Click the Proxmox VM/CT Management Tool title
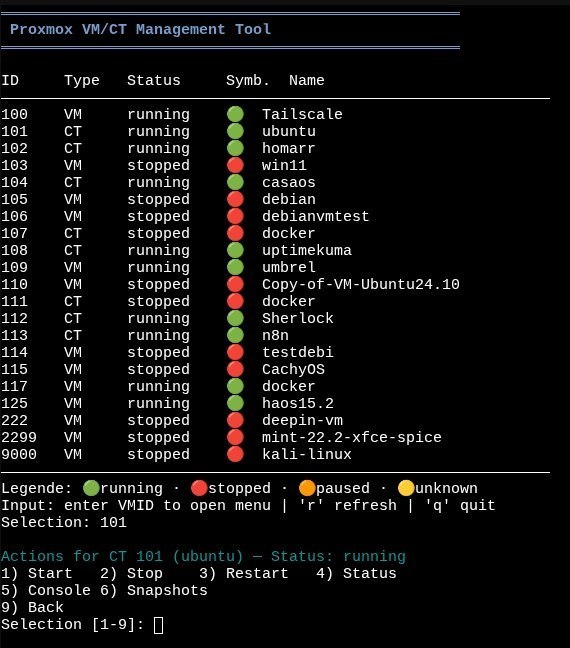 coord(141,29)
